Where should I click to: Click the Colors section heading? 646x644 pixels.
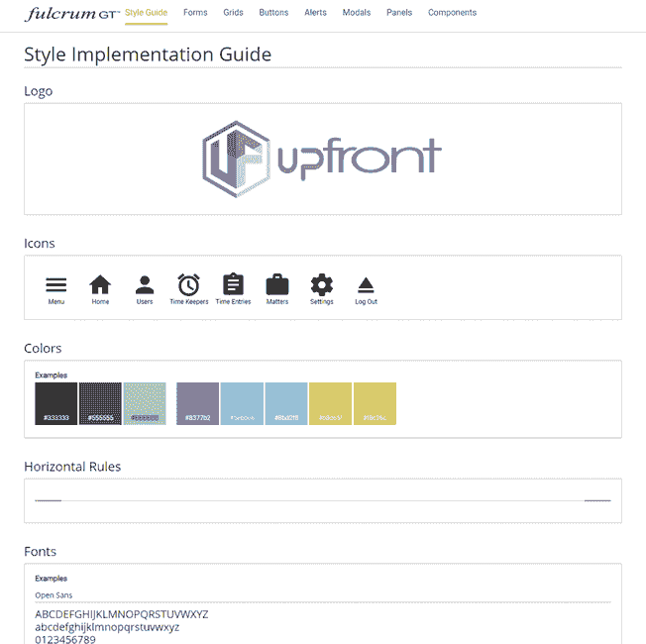pos(43,349)
